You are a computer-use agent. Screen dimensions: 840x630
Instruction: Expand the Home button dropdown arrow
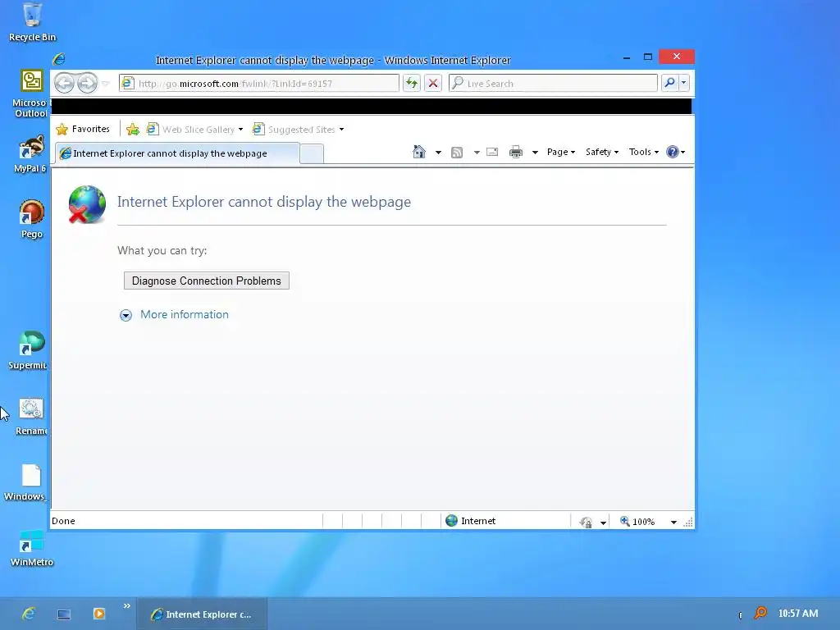point(438,153)
